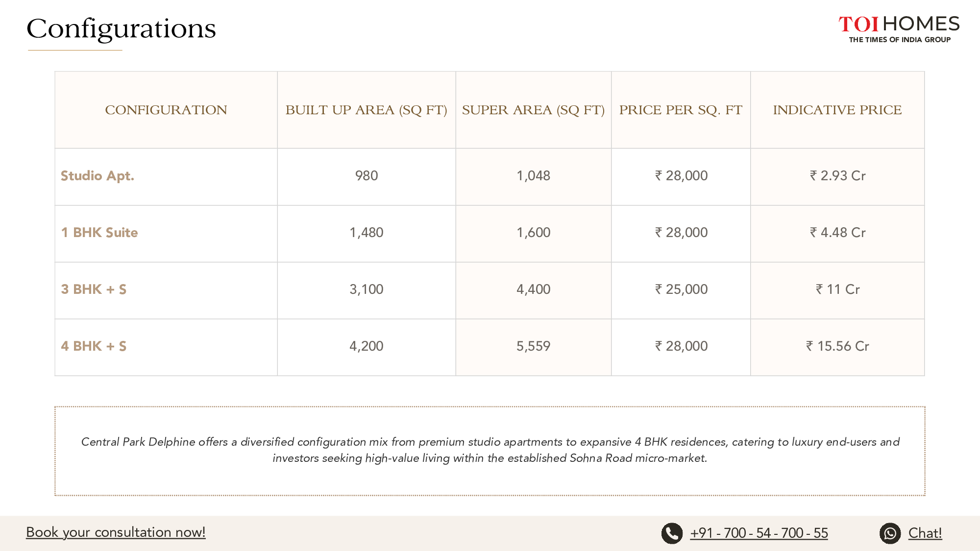Select the 1 BHK Suite row label
Viewport: 980px width, 551px height.
pos(99,233)
